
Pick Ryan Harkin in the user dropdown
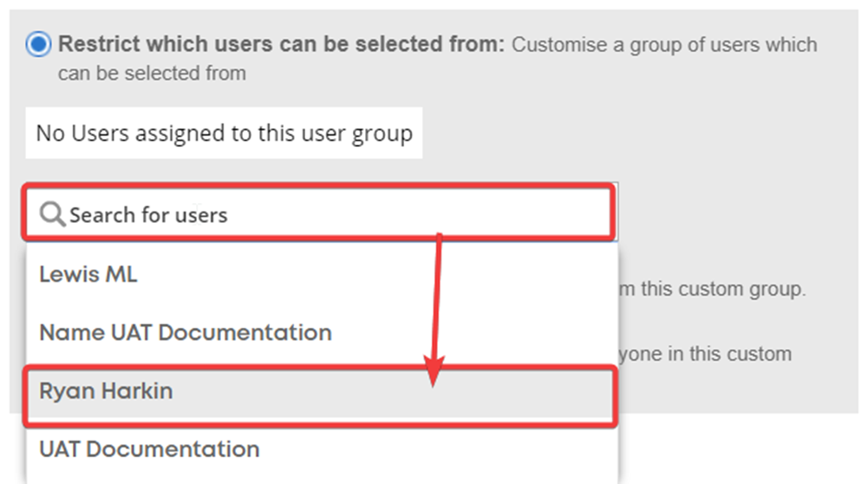[321, 391]
